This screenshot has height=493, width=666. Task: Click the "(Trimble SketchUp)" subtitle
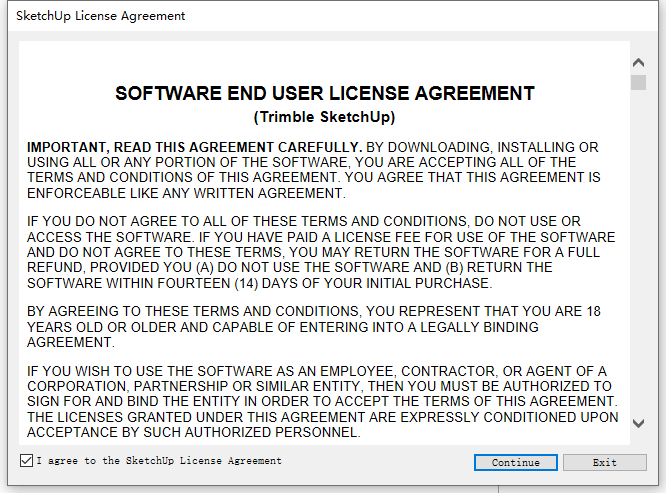point(325,117)
